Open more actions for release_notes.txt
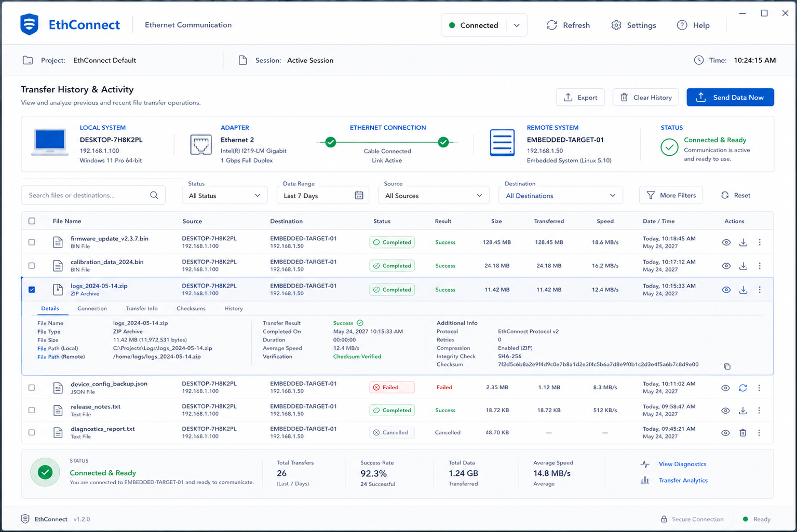This screenshot has width=797, height=532. point(759,411)
